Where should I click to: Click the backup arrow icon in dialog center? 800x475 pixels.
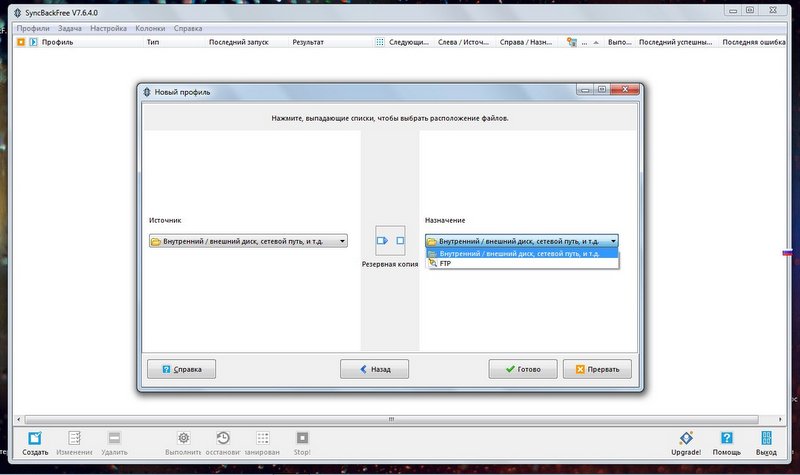390,240
